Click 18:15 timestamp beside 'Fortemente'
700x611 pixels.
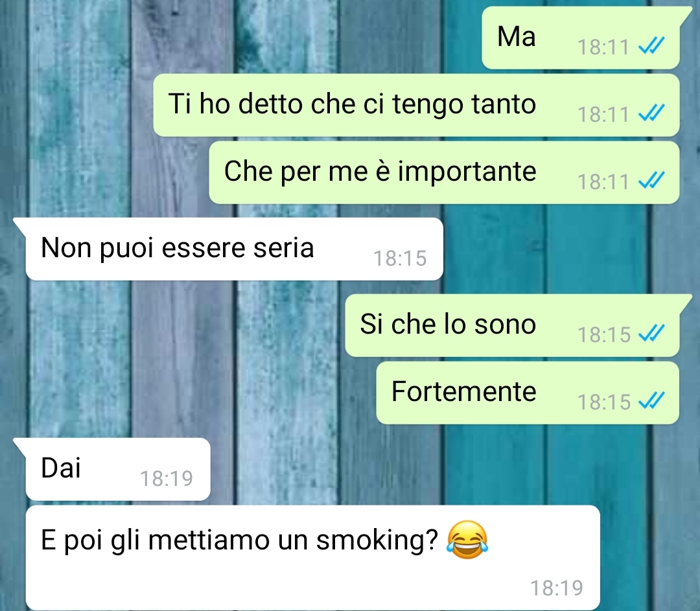click(x=604, y=402)
